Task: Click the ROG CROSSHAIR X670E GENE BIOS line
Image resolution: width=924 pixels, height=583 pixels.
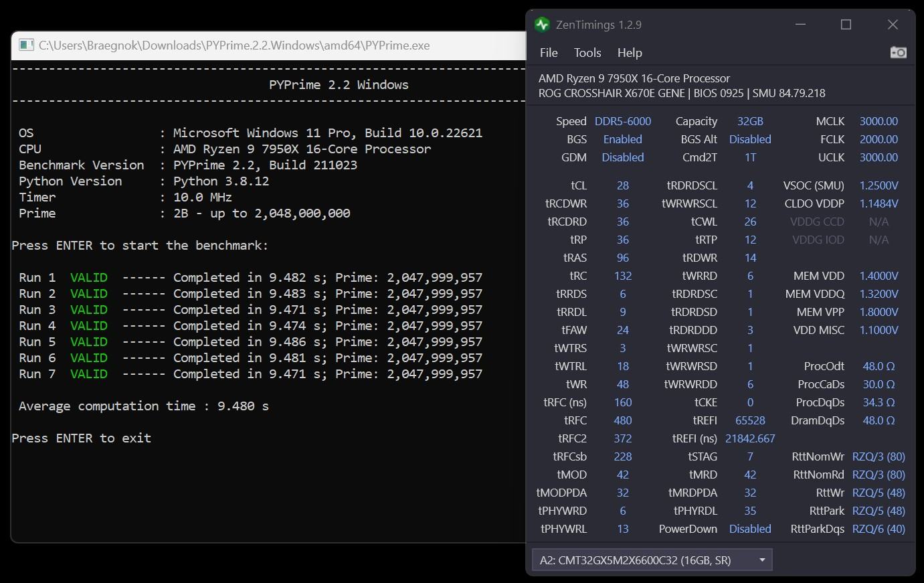Action: [x=682, y=93]
